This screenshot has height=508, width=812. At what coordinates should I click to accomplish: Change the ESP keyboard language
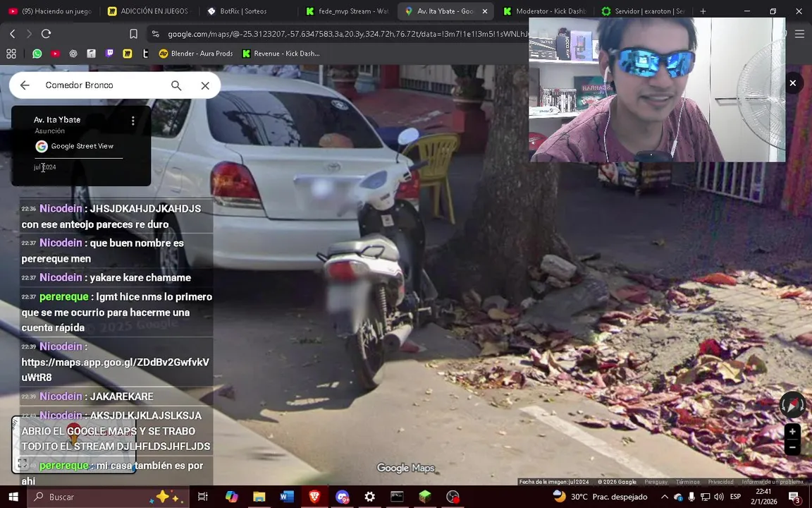coord(735,497)
